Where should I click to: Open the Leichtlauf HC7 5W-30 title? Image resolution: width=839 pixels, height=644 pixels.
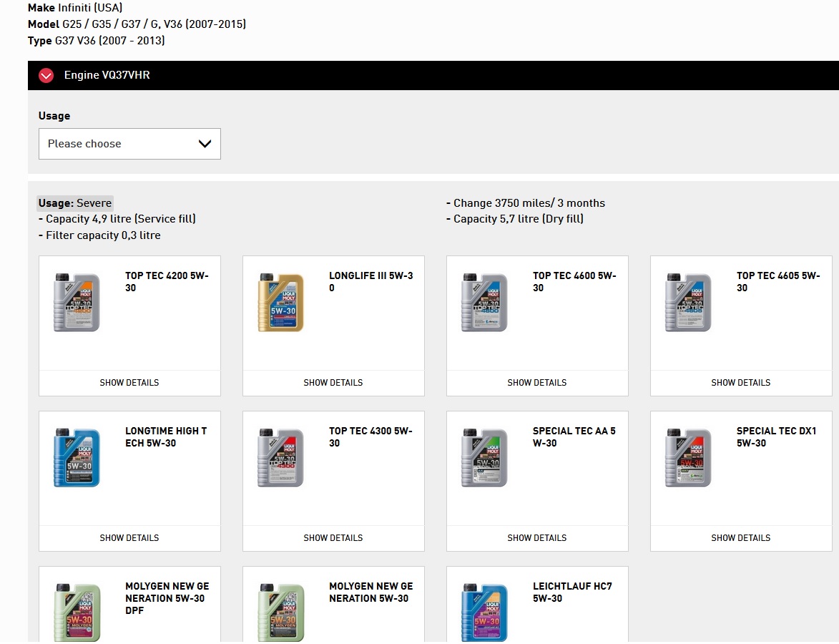coord(572,592)
